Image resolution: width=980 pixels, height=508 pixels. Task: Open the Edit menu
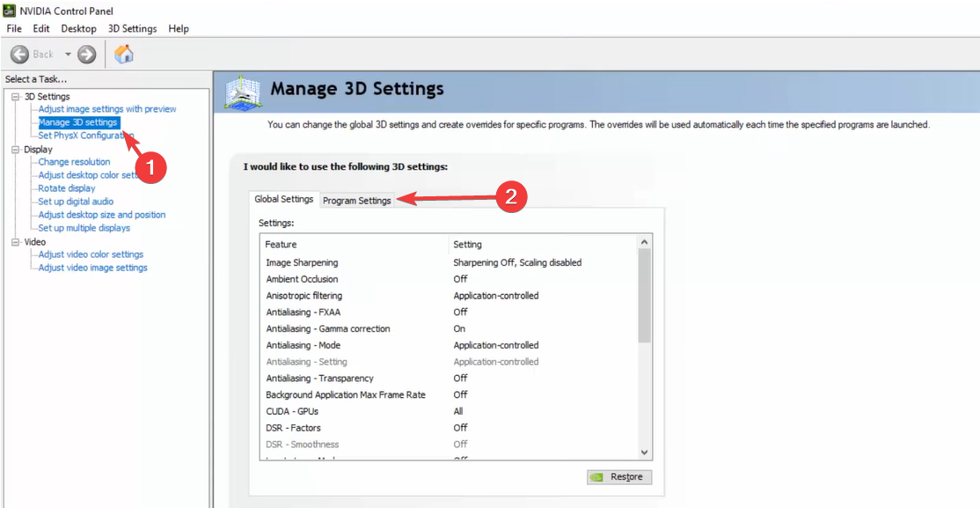click(x=41, y=29)
